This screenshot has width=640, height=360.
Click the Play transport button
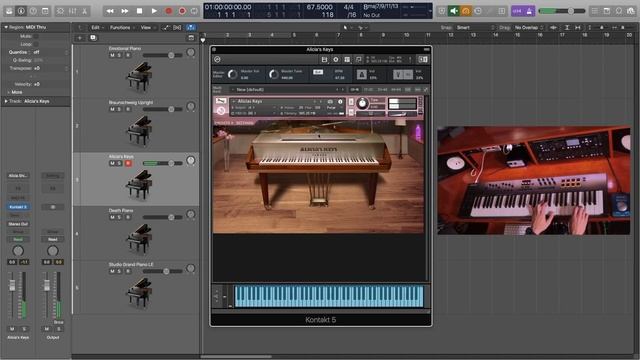click(154, 11)
